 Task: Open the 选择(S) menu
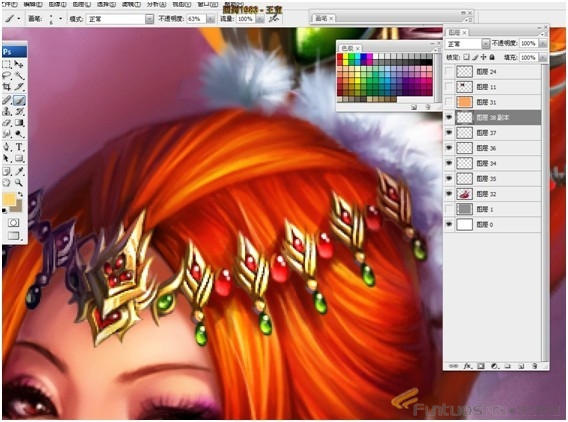pyautogui.click(x=106, y=5)
